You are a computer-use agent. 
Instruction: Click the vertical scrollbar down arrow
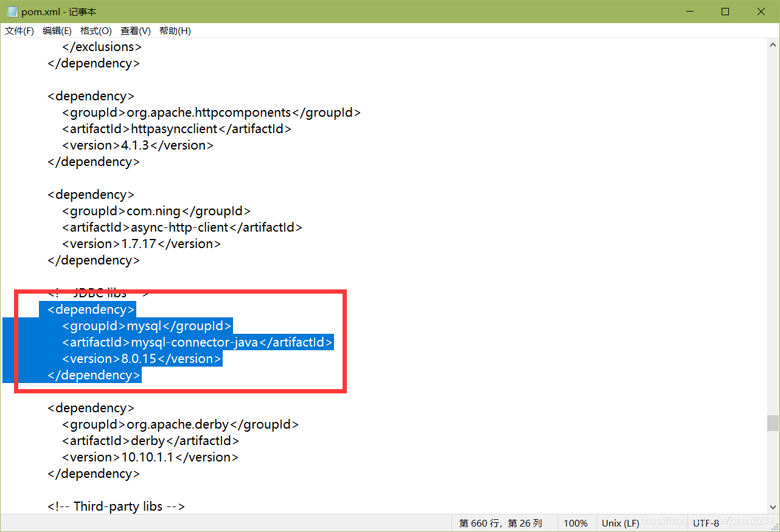(x=773, y=507)
